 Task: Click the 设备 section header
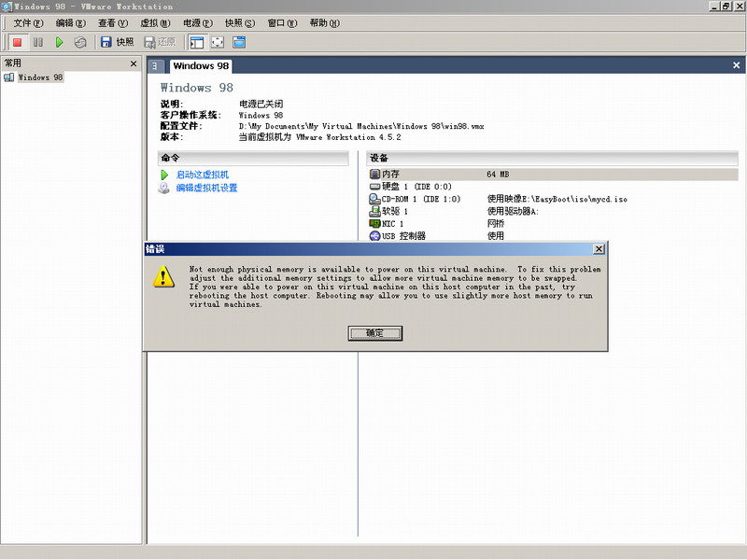(552, 158)
